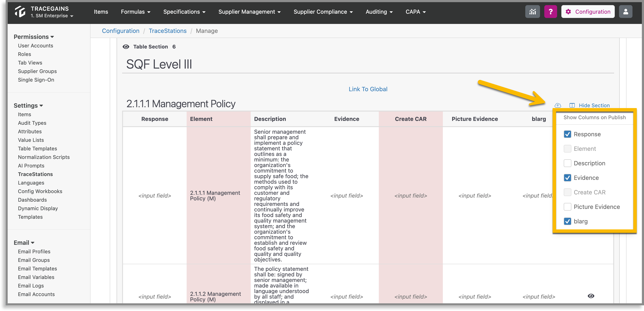The width and height of the screenshot is (644, 311).
Task: Open Table Templates in sidebar
Action: tap(38, 148)
